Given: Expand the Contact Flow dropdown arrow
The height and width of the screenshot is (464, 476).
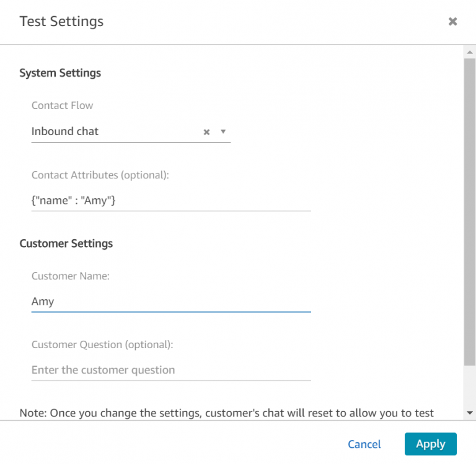Looking at the screenshot, I should click(223, 131).
